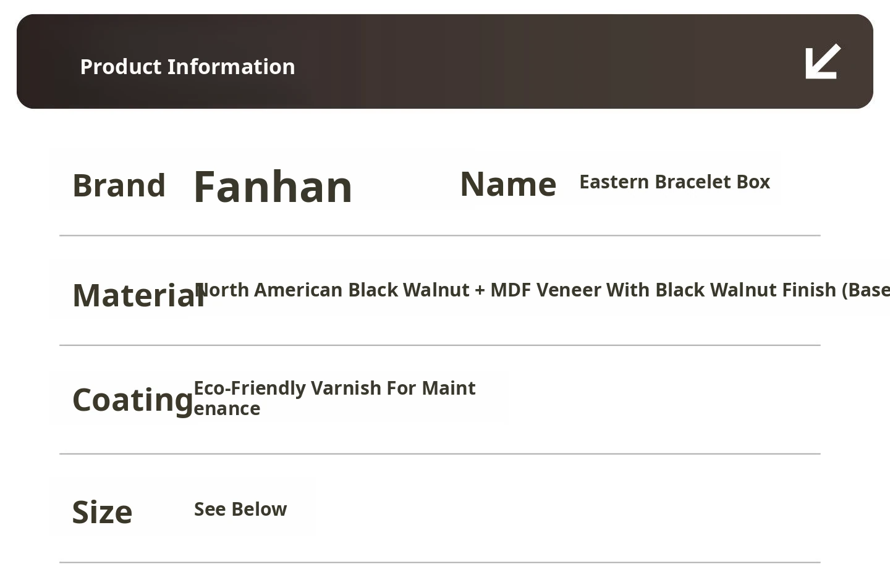Screen dimensions: 890x588
Task: Select the Coating label
Action: [x=132, y=400]
